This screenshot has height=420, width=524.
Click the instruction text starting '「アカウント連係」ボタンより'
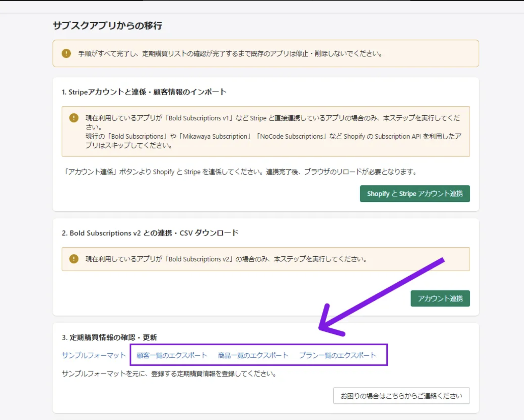point(241,172)
